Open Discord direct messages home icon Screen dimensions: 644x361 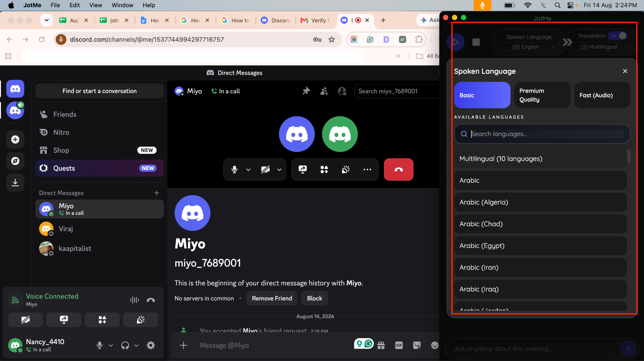click(x=15, y=89)
